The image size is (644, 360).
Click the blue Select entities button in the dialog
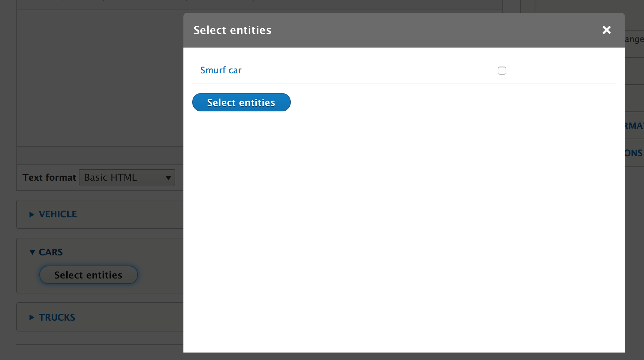click(x=241, y=103)
